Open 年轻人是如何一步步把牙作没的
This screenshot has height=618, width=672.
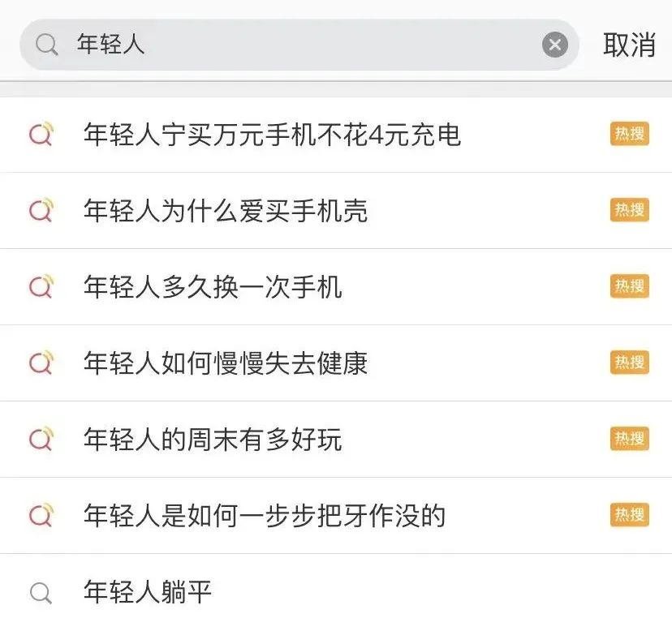pos(262,515)
